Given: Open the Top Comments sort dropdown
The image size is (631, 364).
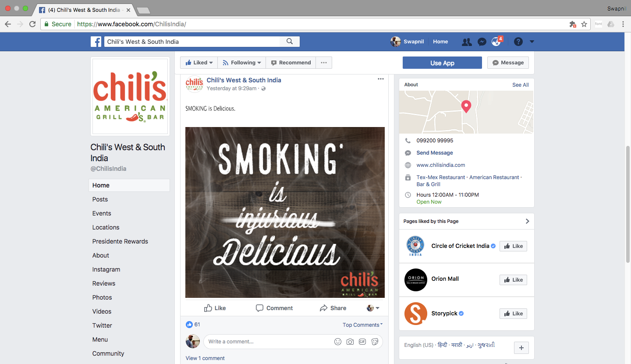Looking at the screenshot, I should click(x=362, y=325).
